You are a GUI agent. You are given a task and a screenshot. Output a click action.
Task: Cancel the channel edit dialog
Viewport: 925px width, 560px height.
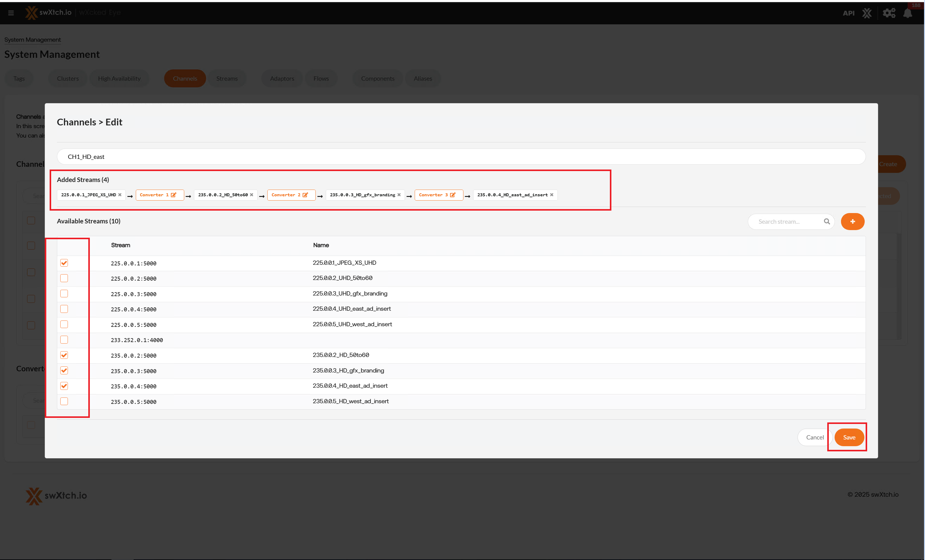coord(815,437)
